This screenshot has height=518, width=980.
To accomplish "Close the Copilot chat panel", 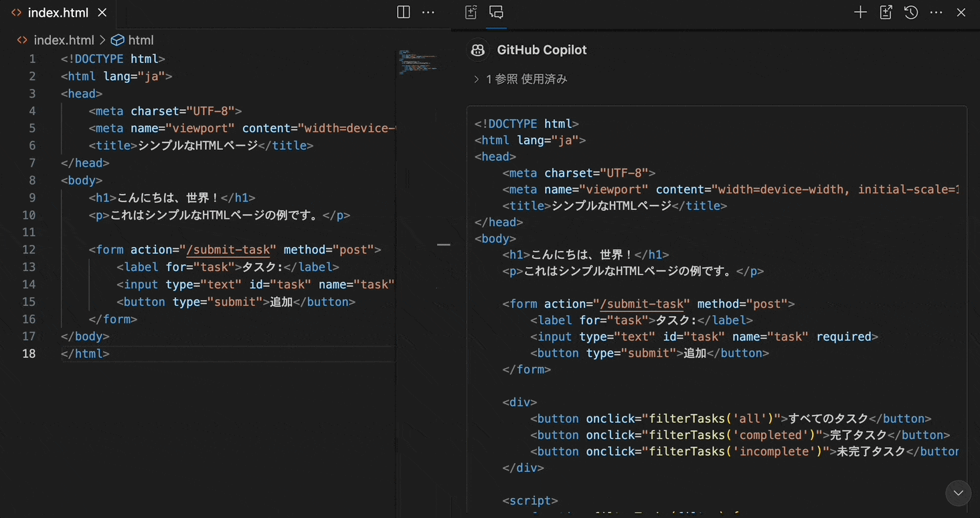I will pyautogui.click(x=961, y=12).
